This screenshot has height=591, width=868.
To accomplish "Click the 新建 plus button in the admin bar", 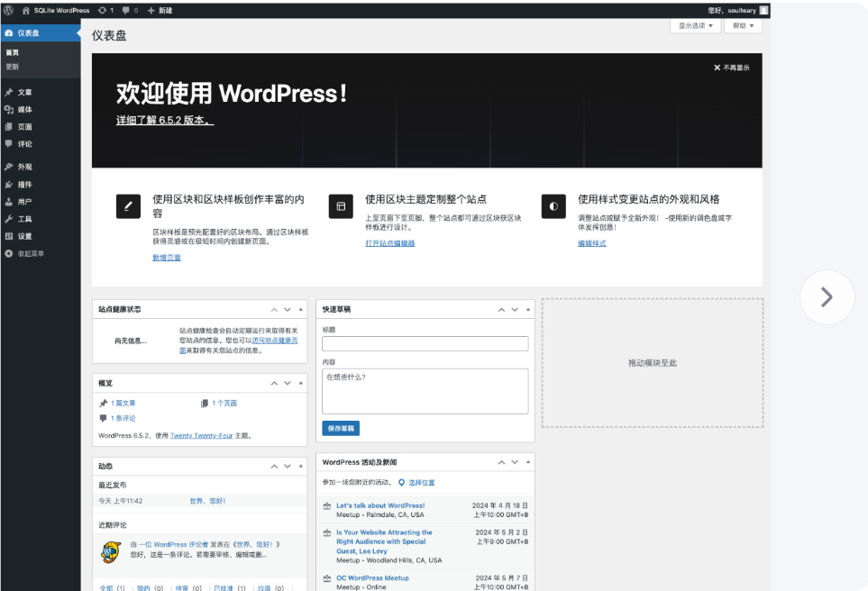I will point(160,11).
